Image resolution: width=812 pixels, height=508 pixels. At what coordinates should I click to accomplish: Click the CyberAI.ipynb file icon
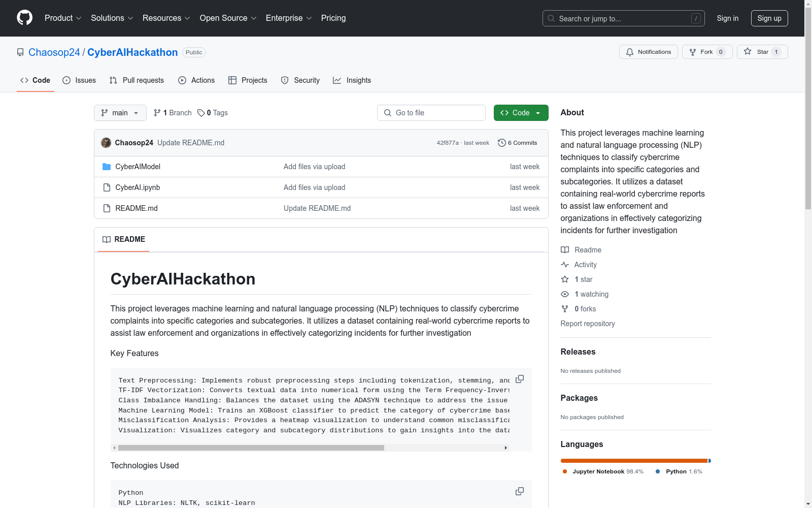107,187
